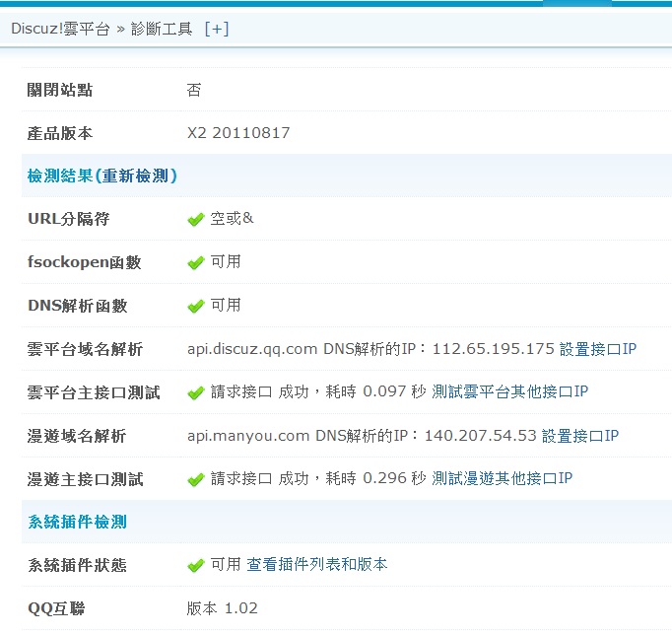Click green checkmark in 漫遊主接口測試 row
The width and height of the screenshot is (672, 635).
[x=196, y=479]
